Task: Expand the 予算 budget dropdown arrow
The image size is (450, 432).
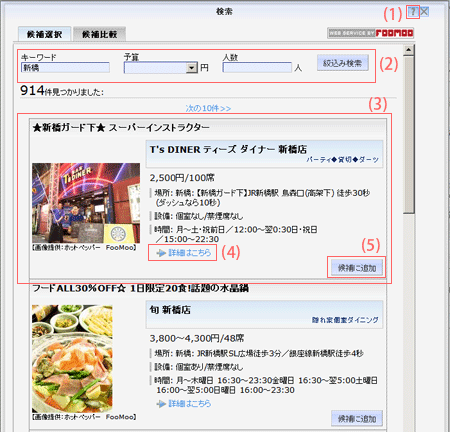Action: [191, 68]
